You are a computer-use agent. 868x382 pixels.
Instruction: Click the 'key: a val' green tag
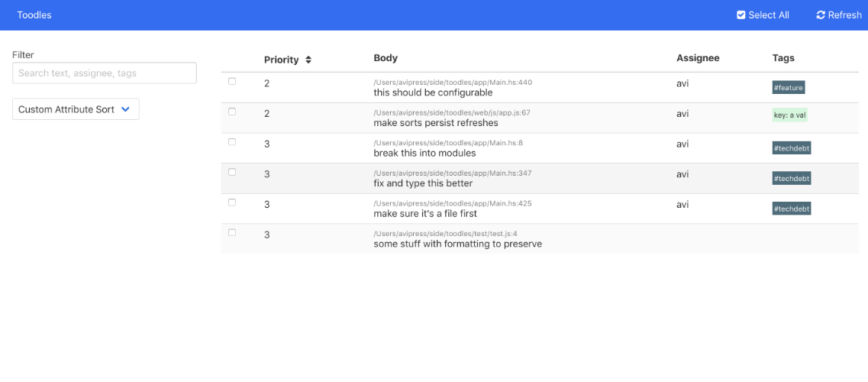789,115
